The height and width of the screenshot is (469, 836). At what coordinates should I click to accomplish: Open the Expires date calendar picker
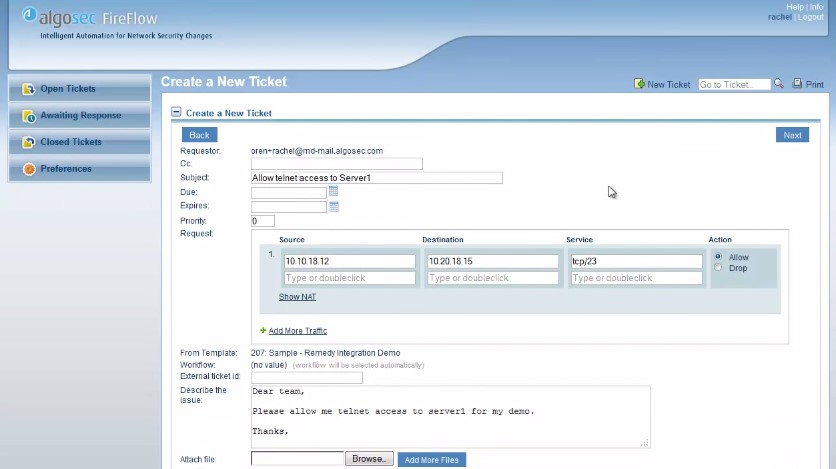[x=334, y=207]
